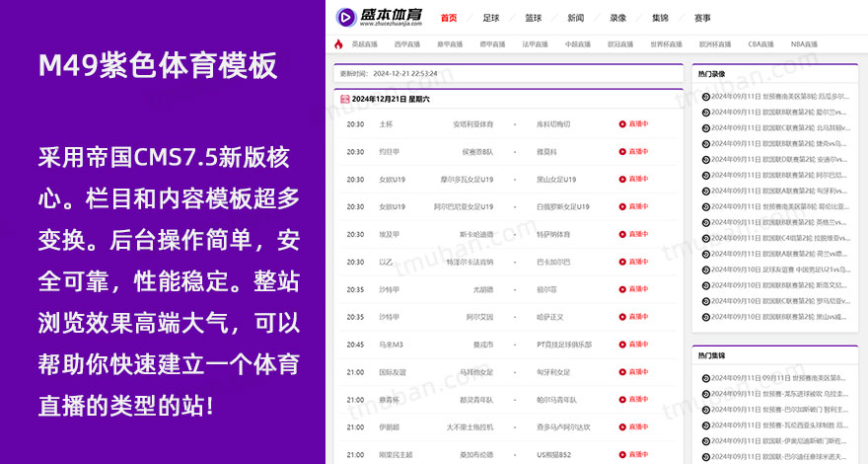Click the update time 2024-12-21 22:53:24
The image size is (868, 464).
[404, 74]
